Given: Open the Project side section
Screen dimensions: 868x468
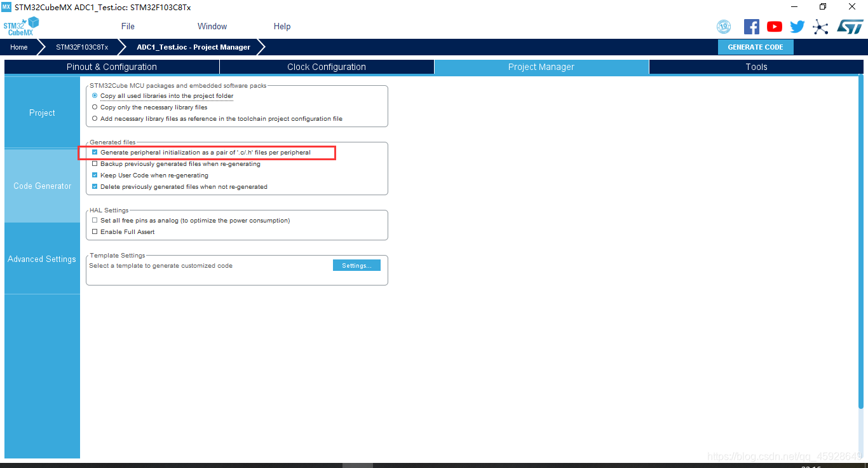Looking at the screenshot, I should click(42, 113).
